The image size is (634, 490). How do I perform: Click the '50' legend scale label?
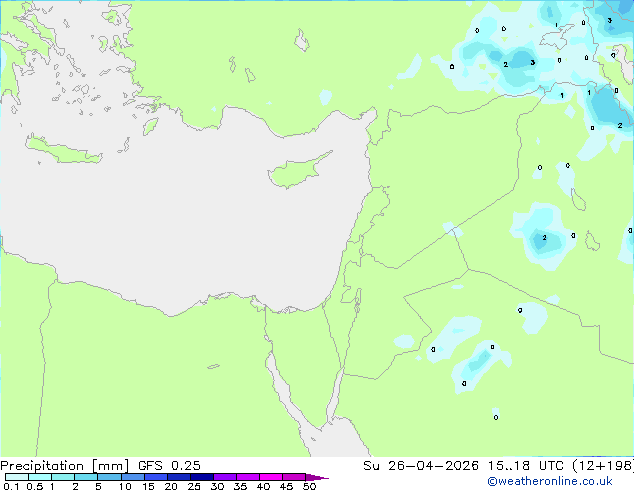(x=309, y=486)
